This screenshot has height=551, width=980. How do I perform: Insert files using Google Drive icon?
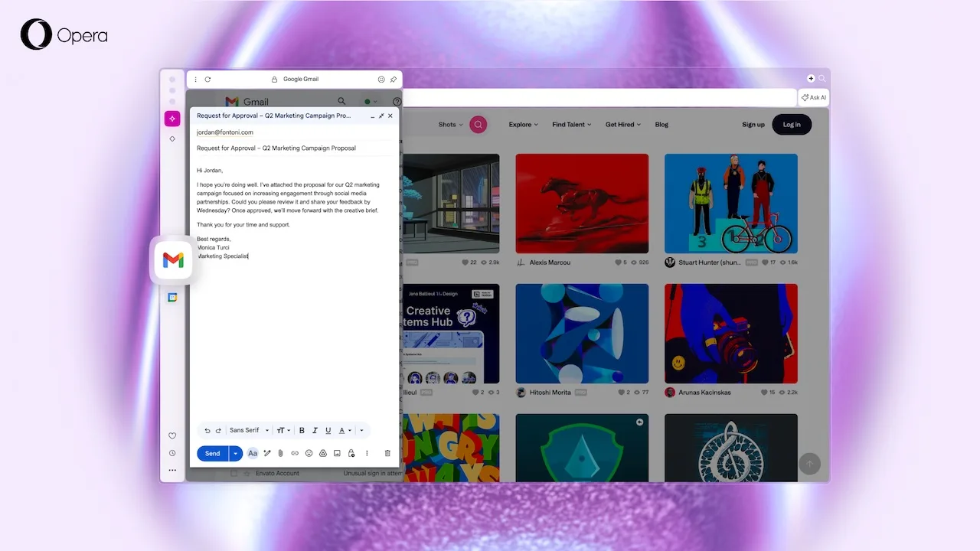[323, 453]
